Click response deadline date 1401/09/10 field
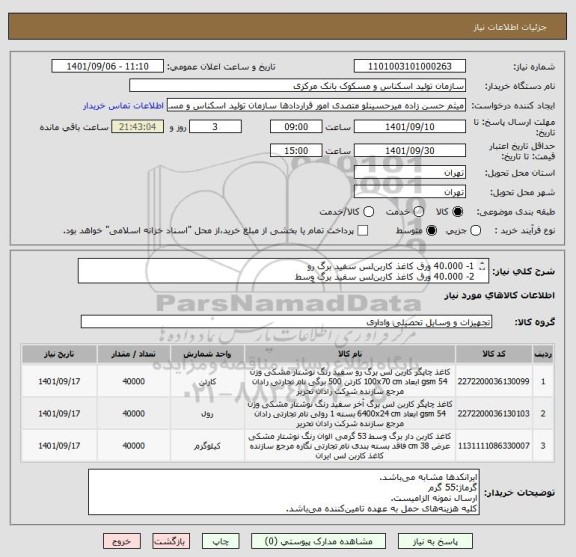The width and height of the screenshot is (576, 557). point(410,127)
